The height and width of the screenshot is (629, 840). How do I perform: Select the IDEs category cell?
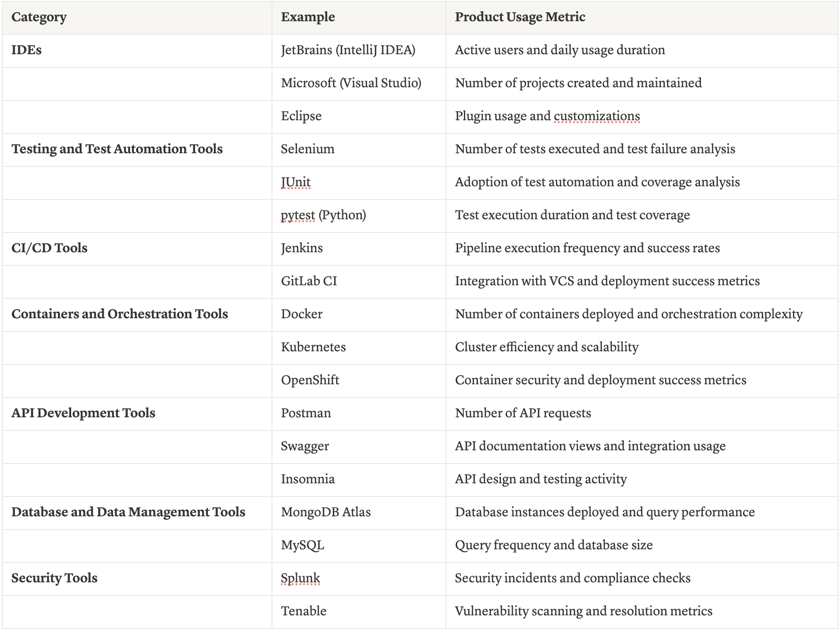(26, 50)
